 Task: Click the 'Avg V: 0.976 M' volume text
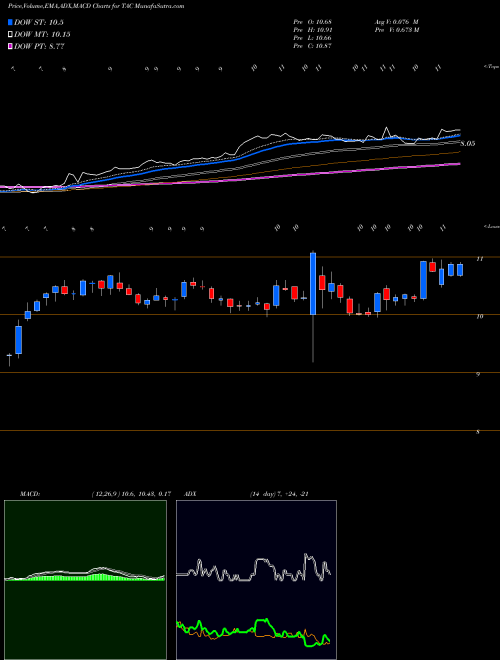point(396,22)
